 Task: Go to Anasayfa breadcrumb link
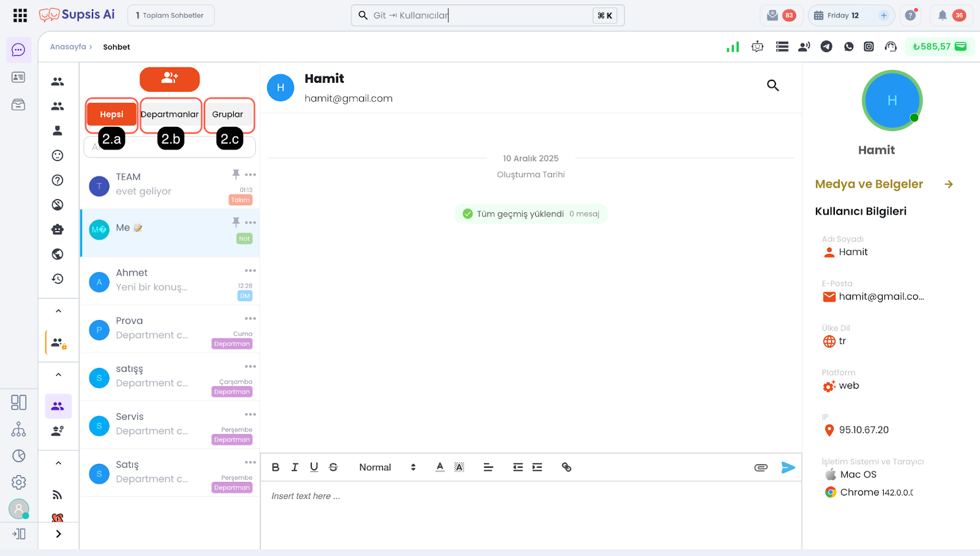[x=68, y=47]
